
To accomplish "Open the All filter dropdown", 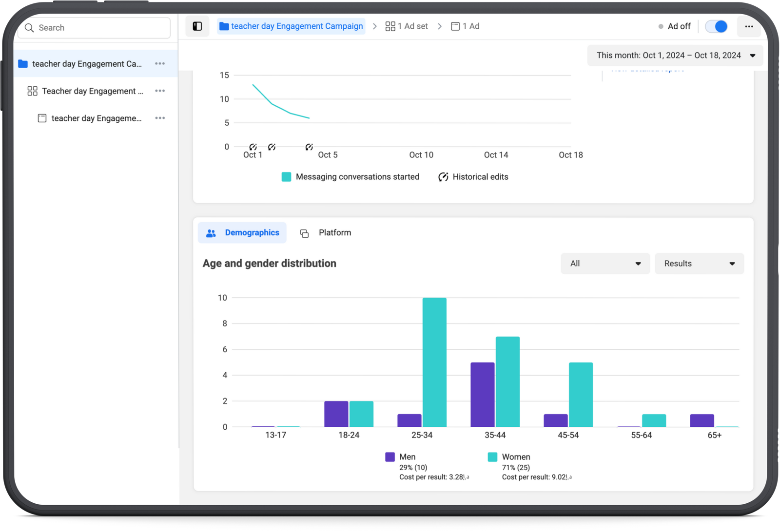I will pos(605,264).
